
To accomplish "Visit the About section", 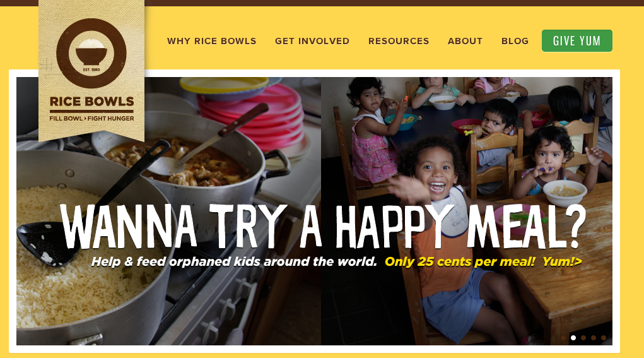I will click(465, 41).
